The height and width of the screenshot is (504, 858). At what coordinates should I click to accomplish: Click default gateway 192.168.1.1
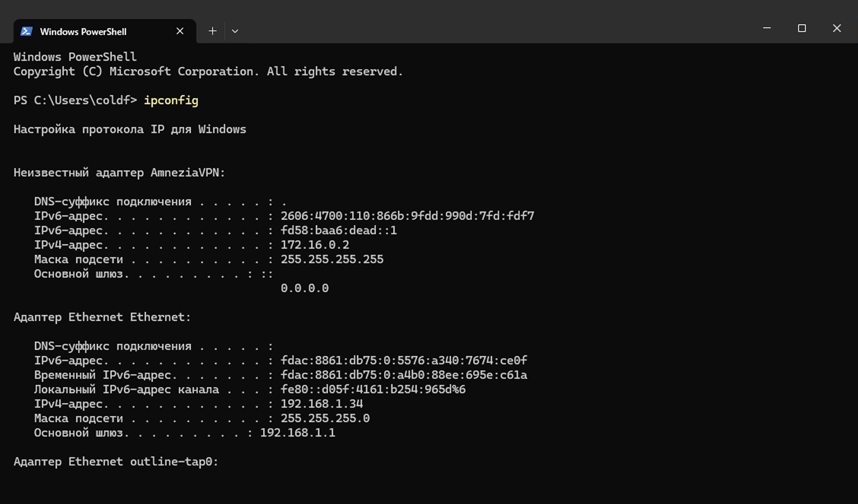coord(298,433)
